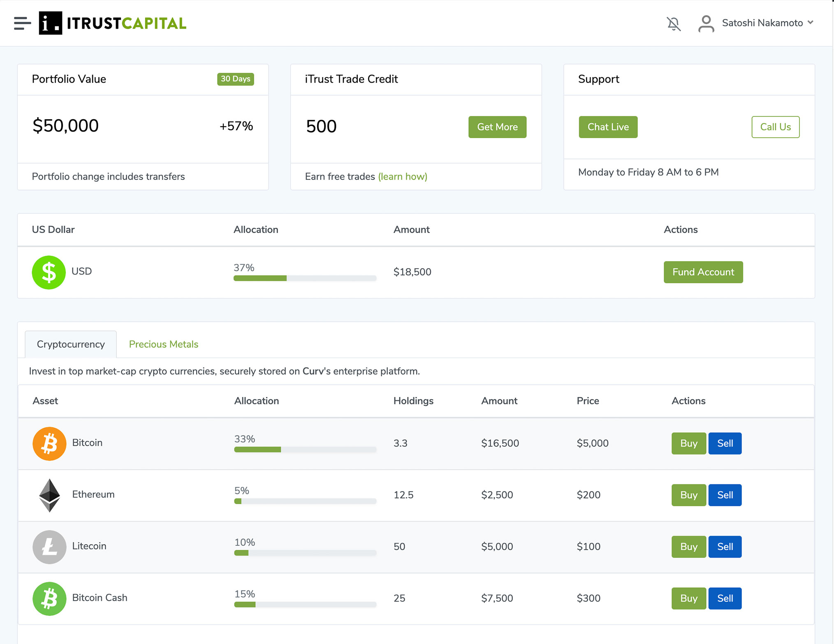
Task: Click the Ethereum 5% allocation bar
Action: pyautogui.click(x=305, y=501)
